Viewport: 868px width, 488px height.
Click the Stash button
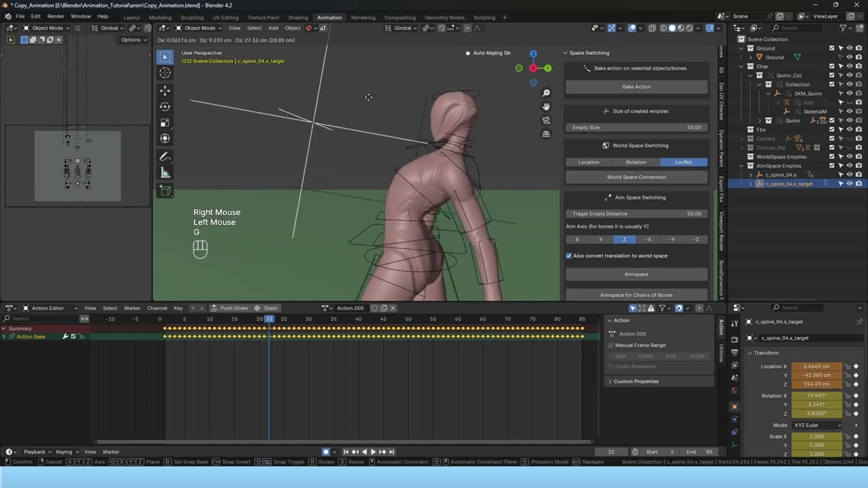click(266, 308)
